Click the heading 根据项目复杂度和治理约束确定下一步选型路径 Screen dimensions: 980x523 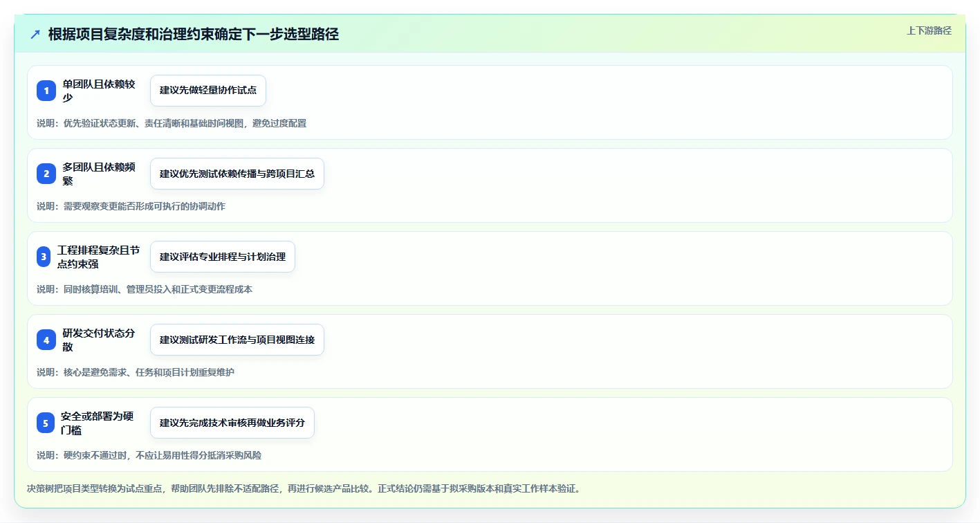194,34
